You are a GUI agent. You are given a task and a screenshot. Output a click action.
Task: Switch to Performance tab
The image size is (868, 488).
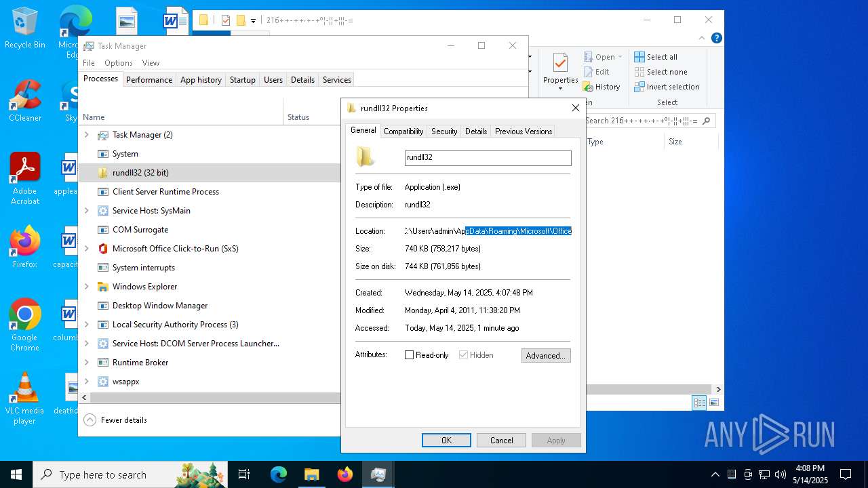coord(149,80)
